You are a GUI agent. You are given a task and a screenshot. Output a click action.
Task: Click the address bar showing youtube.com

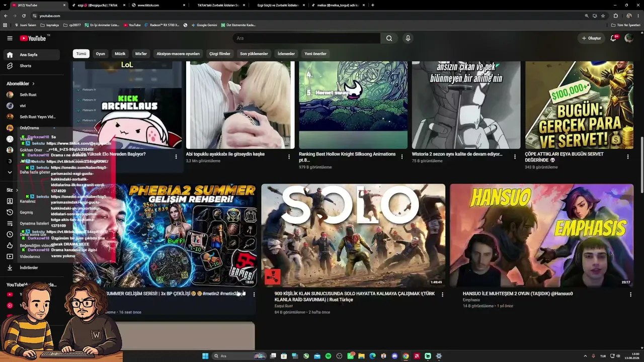[302, 16]
